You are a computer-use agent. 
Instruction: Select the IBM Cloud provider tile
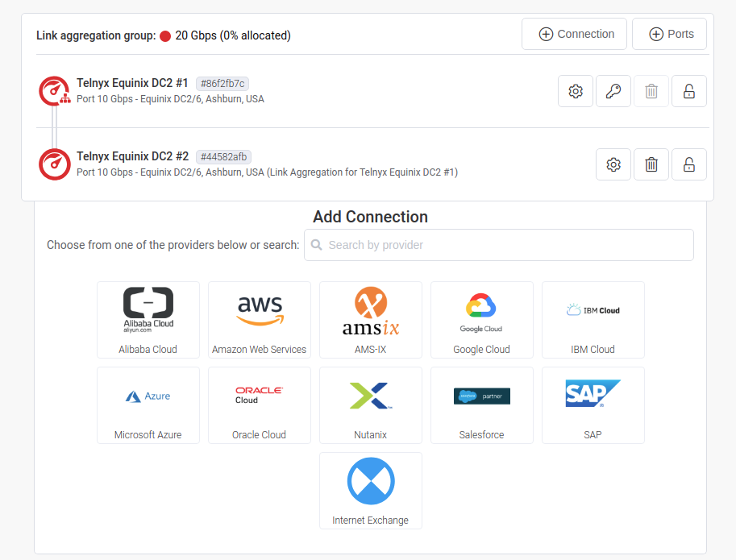tap(593, 320)
